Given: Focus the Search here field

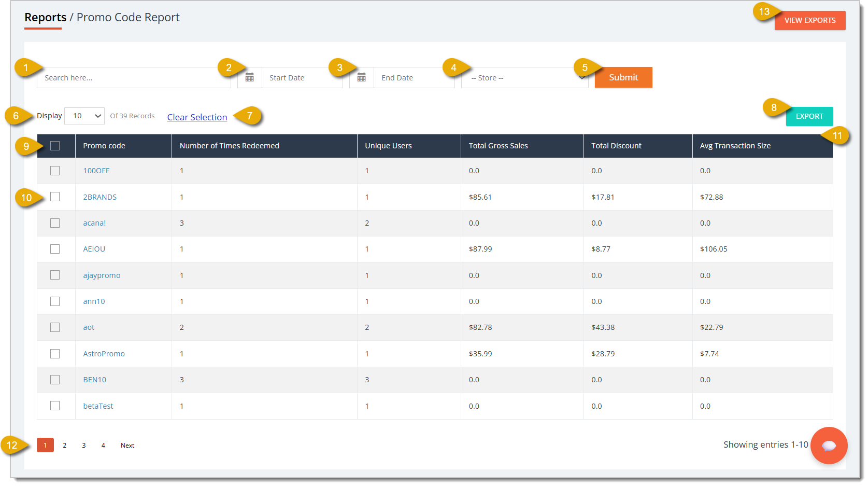Looking at the screenshot, I should click(x=134, y=77).
